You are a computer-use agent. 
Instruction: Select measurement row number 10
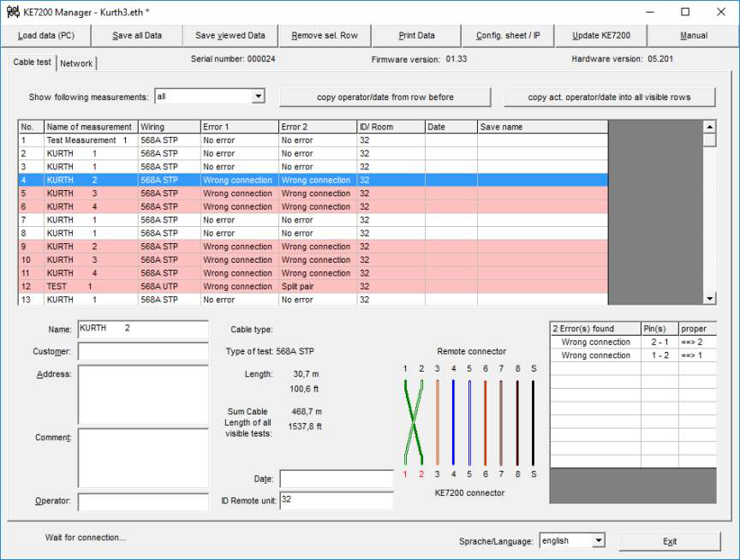[x=313, y=259]
